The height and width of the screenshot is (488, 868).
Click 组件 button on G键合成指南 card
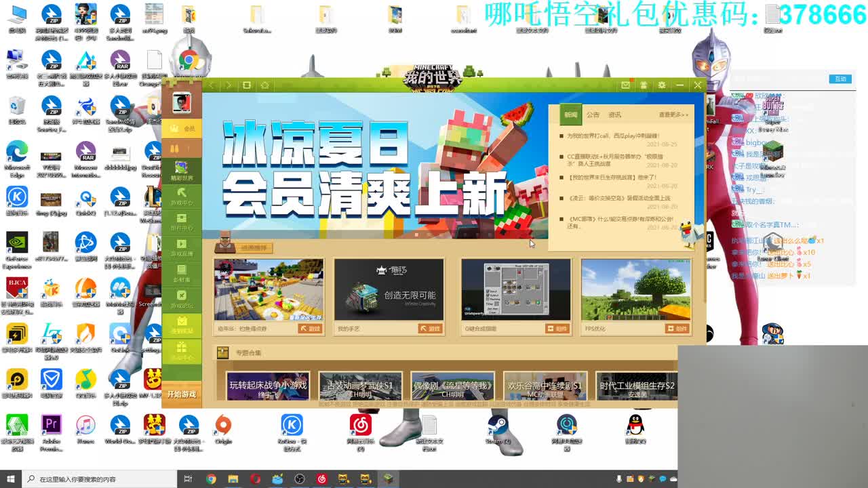(x=557, y=329)
